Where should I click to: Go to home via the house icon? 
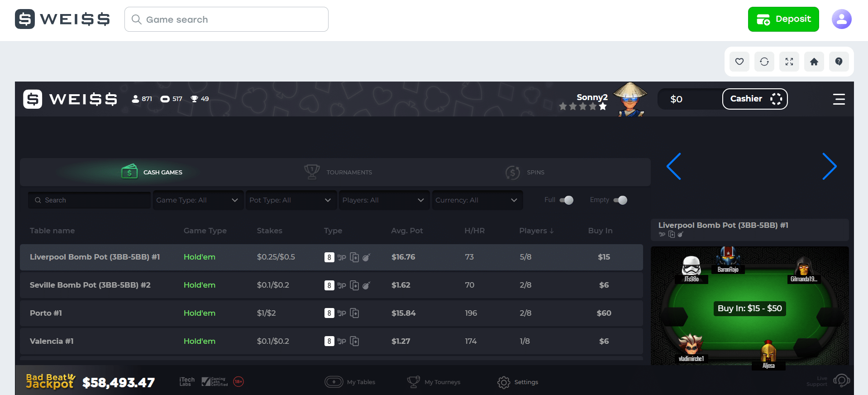click(x=814, y=62)
